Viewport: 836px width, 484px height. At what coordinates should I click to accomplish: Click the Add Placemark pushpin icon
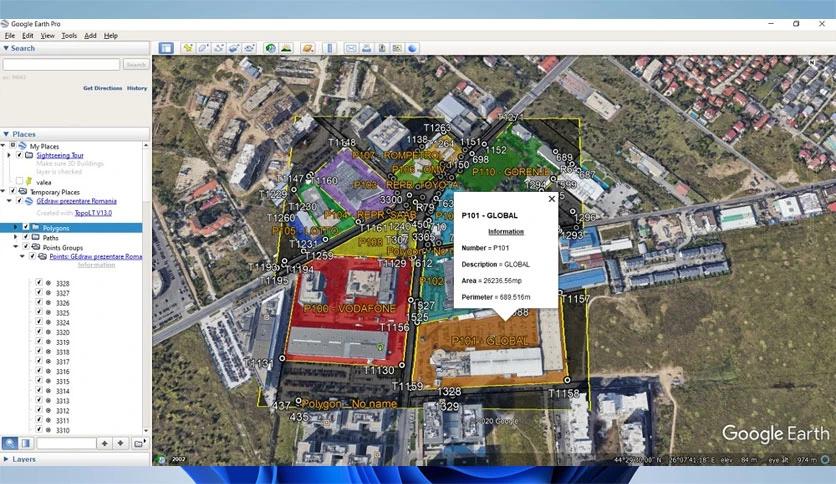tap(188, 48)
